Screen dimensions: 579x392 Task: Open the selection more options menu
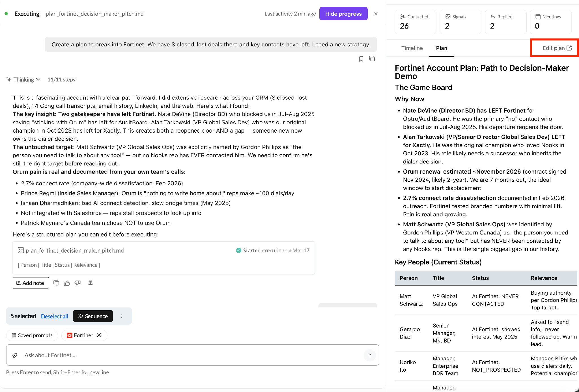click(x=122, y=316)
